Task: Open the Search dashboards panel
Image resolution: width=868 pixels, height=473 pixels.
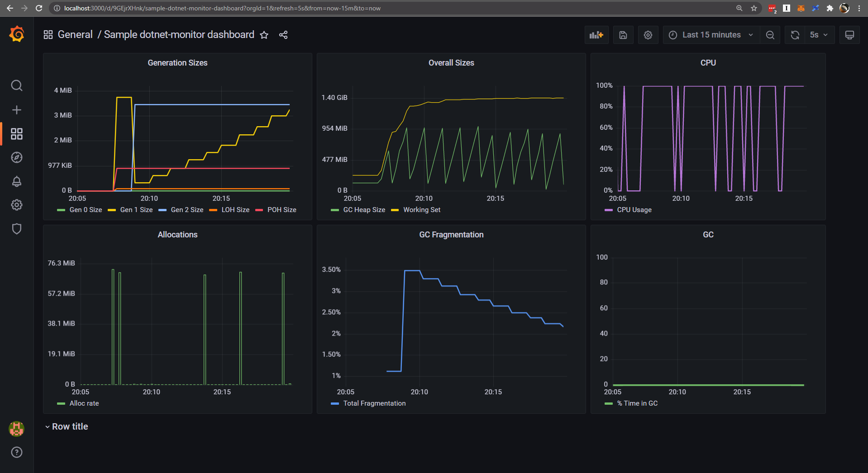Action: pos(17,85)
